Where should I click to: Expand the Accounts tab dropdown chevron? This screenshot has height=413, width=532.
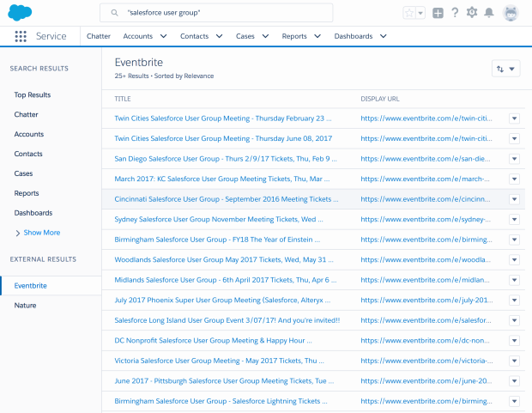coord(164,36)
